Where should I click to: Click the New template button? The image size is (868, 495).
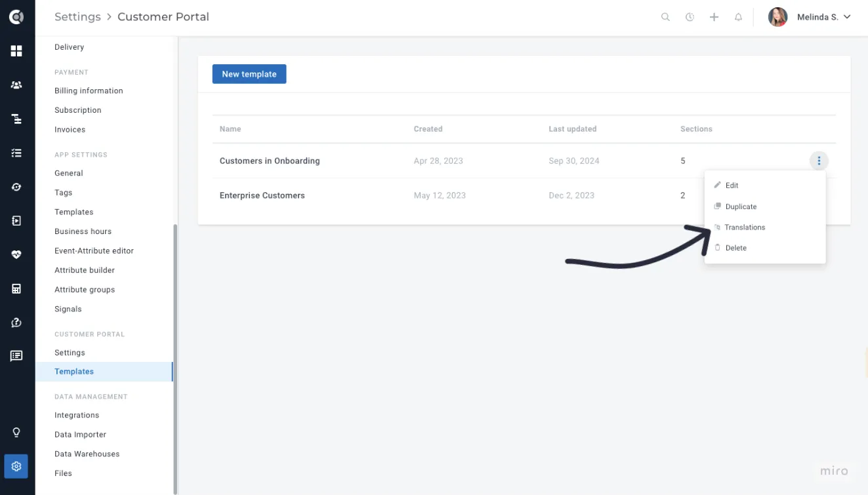[249, 74]
